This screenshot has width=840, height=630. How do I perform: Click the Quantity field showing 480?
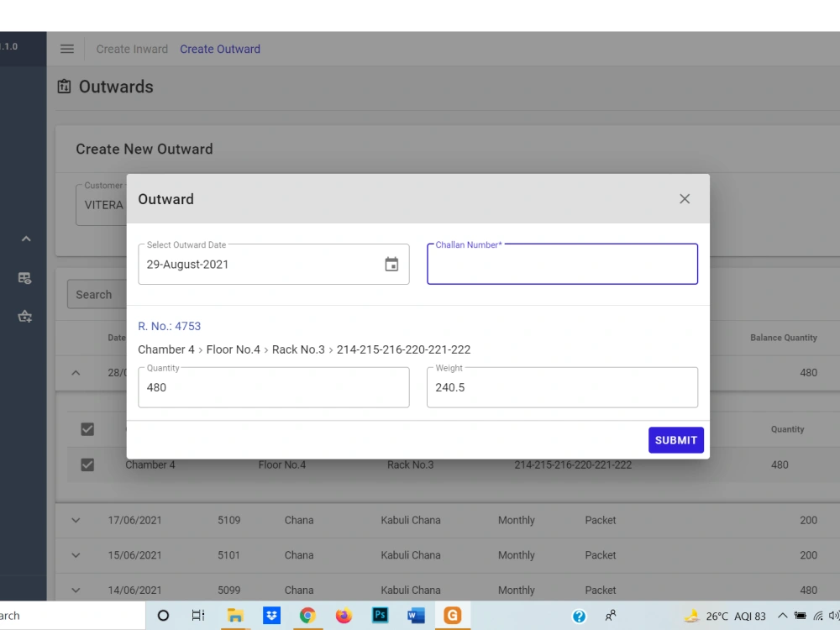pyautogui.click(x=274, y=387)
